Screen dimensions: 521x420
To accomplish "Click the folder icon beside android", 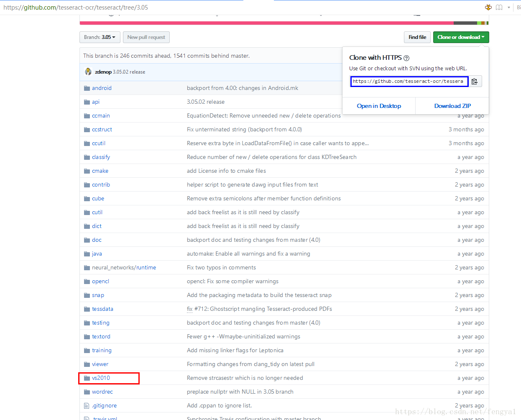I will [87, 88].
